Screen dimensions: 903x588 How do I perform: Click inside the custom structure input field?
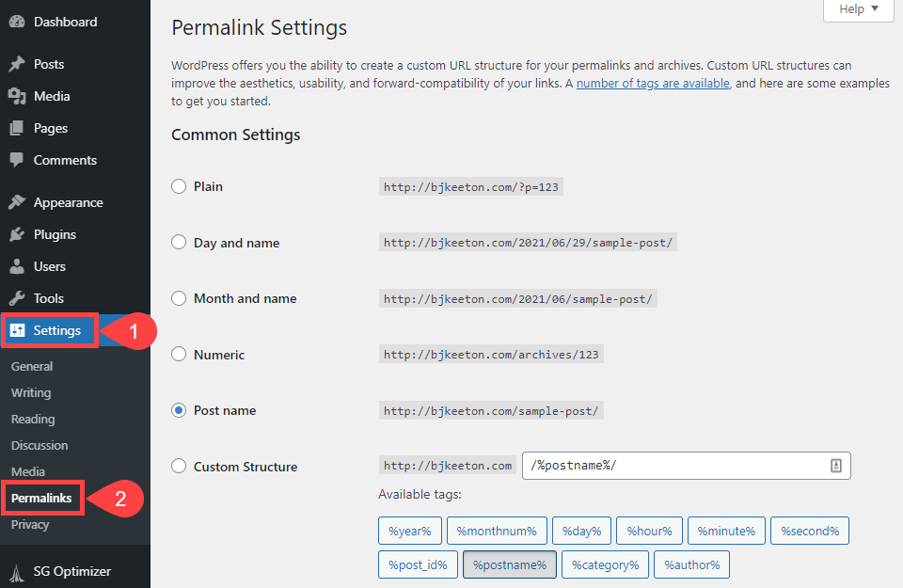tap(677, 465)
